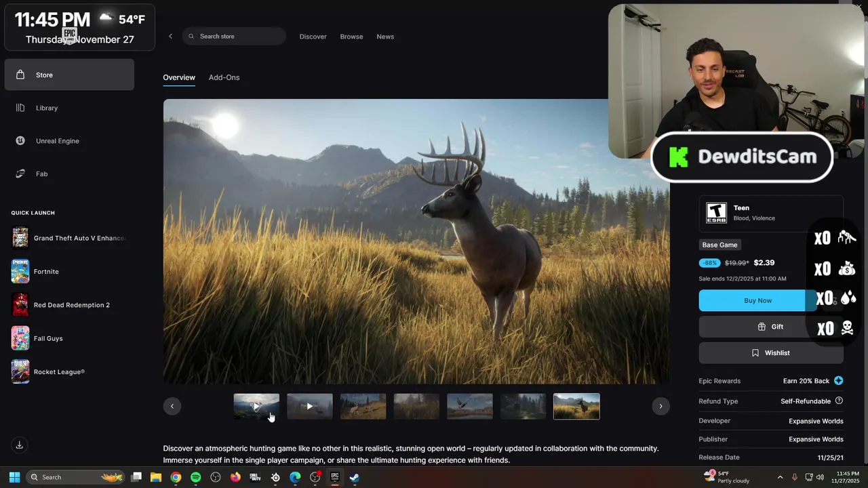
Task: Open Steam from the taskbar
Action: [354, 477]
